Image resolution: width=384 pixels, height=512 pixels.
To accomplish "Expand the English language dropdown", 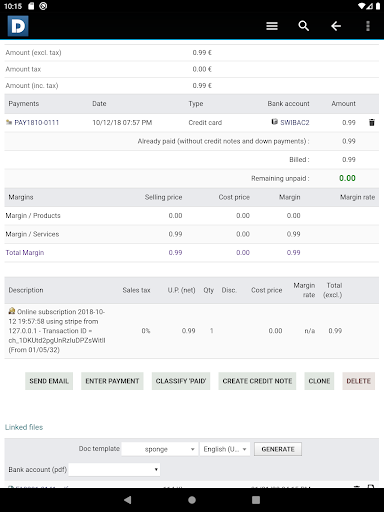I will (225, 449).
